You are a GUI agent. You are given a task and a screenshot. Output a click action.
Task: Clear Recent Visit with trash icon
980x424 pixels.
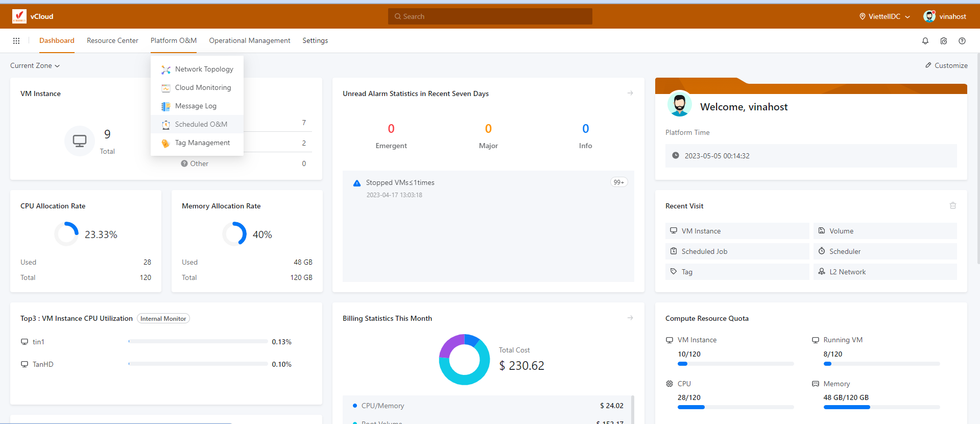[x=952, y=206]
